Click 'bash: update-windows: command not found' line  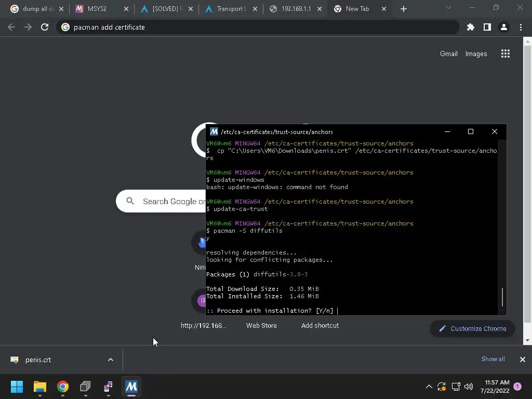[277, 187]
